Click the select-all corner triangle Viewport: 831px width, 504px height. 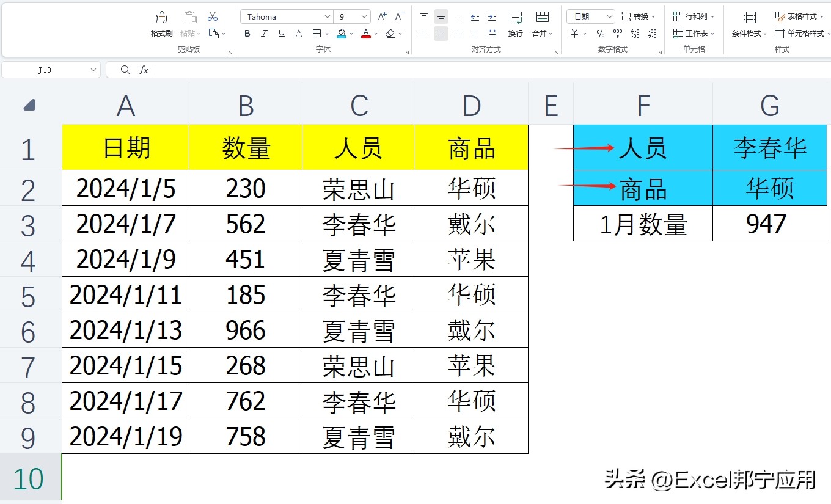(x=29, y=106)
